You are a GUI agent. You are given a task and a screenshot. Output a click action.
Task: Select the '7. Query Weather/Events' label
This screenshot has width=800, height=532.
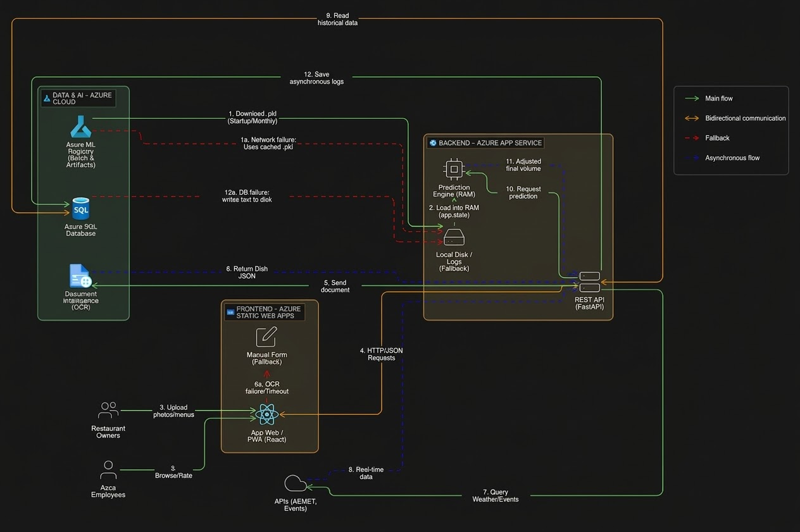(x=495, y=495)
